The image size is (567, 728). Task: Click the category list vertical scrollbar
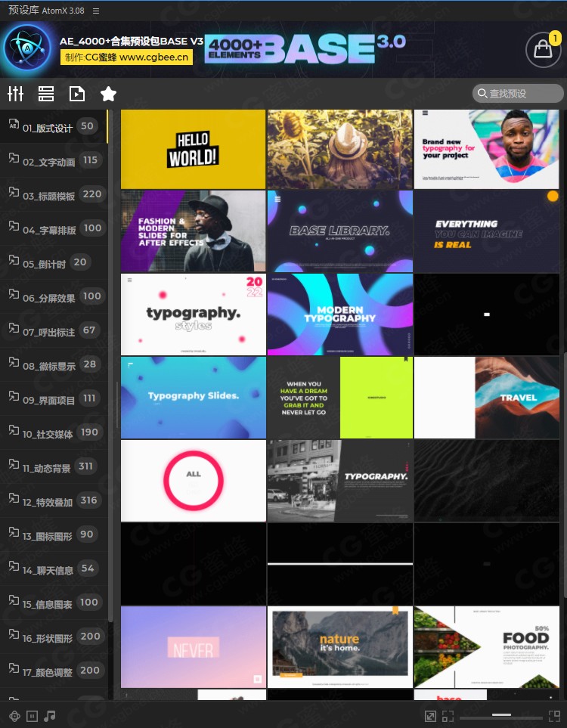click(110, 366)
